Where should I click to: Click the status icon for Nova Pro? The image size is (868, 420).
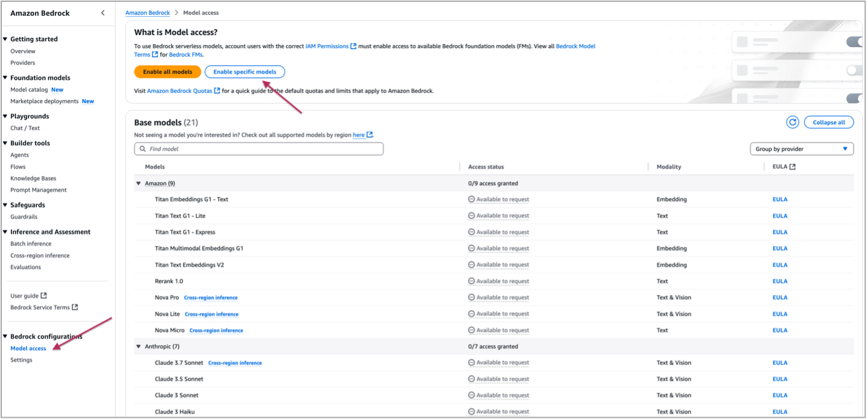[472, 297]
